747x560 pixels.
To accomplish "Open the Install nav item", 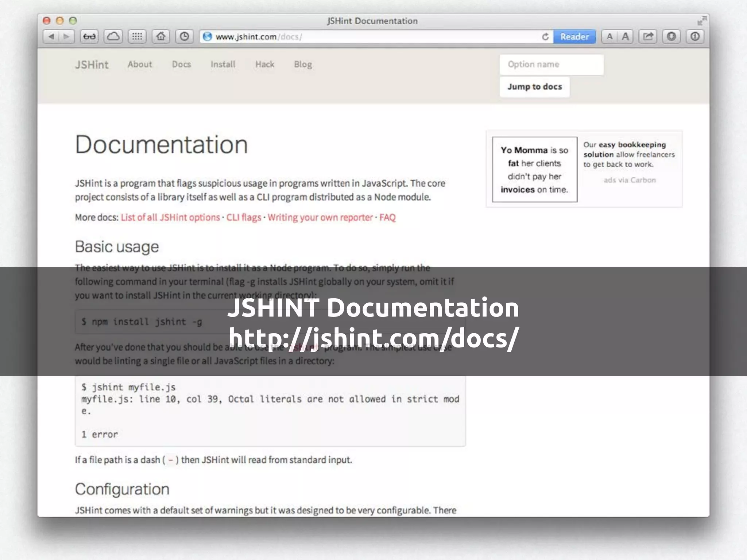I will tap(223, 64).
